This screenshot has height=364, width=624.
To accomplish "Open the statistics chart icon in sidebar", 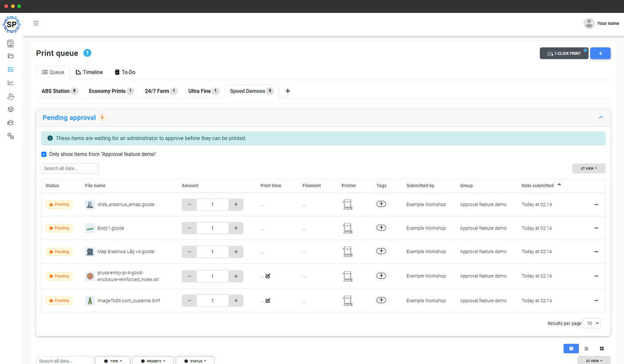I will pyautogui.click(x=11, y=82).
